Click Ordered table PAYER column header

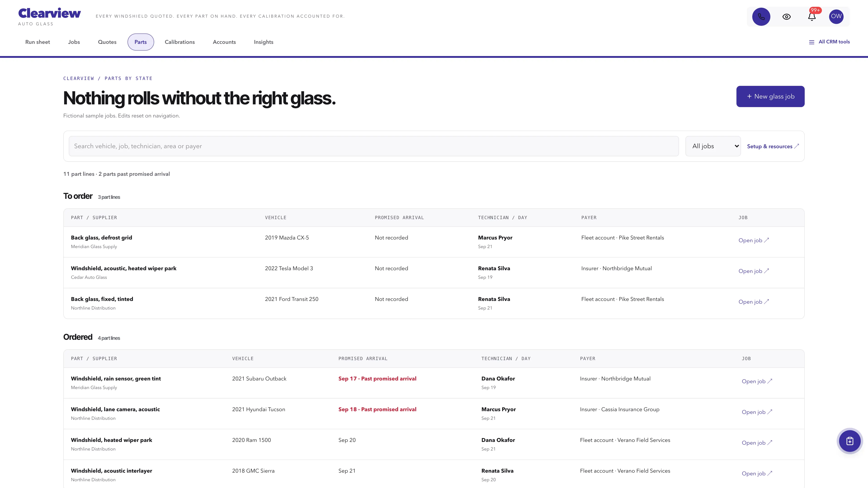[x=588, y=359]
